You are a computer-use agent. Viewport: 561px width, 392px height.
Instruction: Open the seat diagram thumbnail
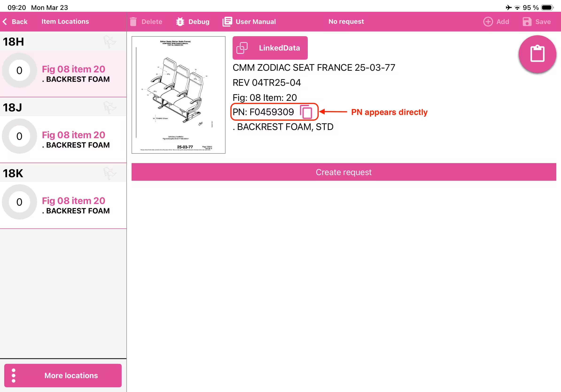coord(178,95)
